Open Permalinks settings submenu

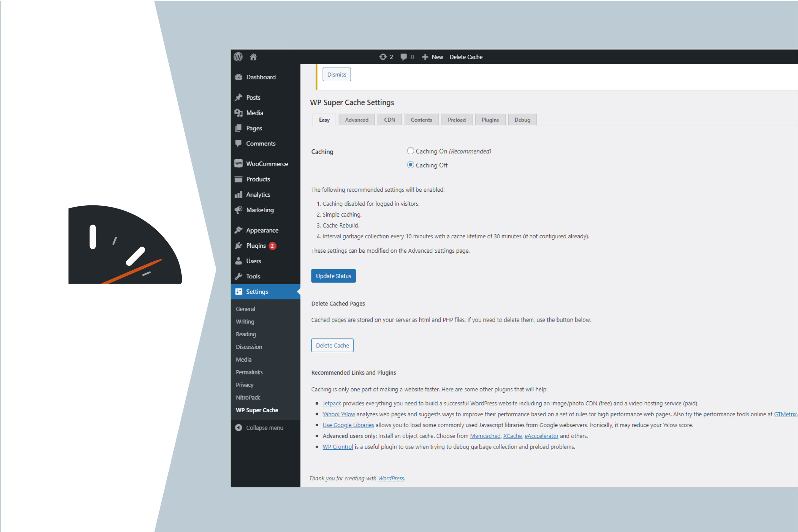249,372
